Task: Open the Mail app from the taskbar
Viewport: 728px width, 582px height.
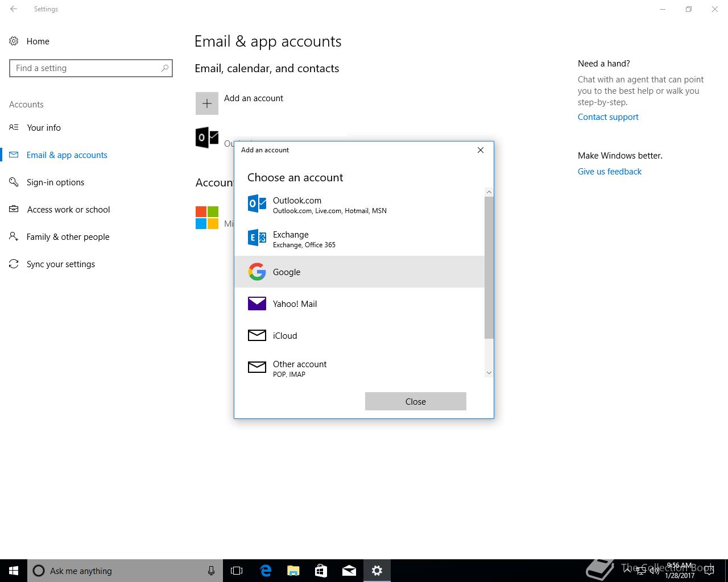Action: pyautogui.click(x=349, y=571)
